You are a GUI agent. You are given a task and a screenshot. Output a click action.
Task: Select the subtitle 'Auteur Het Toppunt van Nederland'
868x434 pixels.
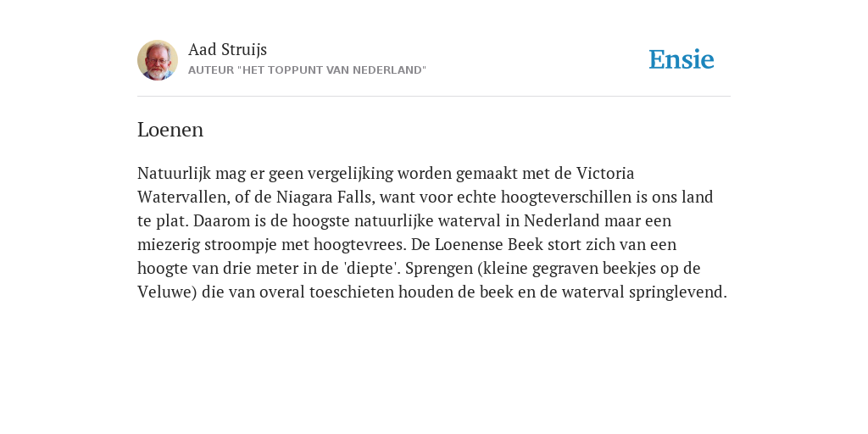pyautogui.click(x=307, y=70)
